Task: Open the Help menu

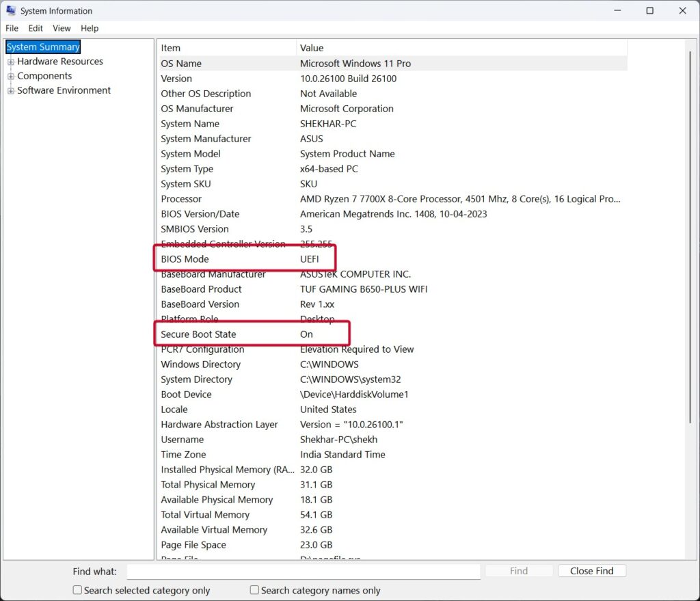Action: (x=90, y=28)
